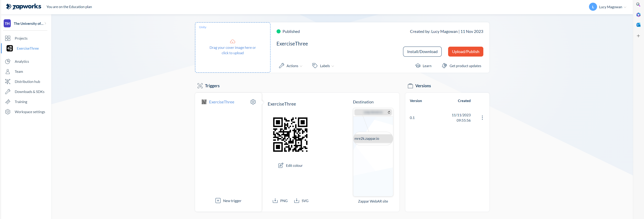Viewport: 644px width, 219px height.
Task: Click the New trigger plus icon
Action: pos(218,201)
